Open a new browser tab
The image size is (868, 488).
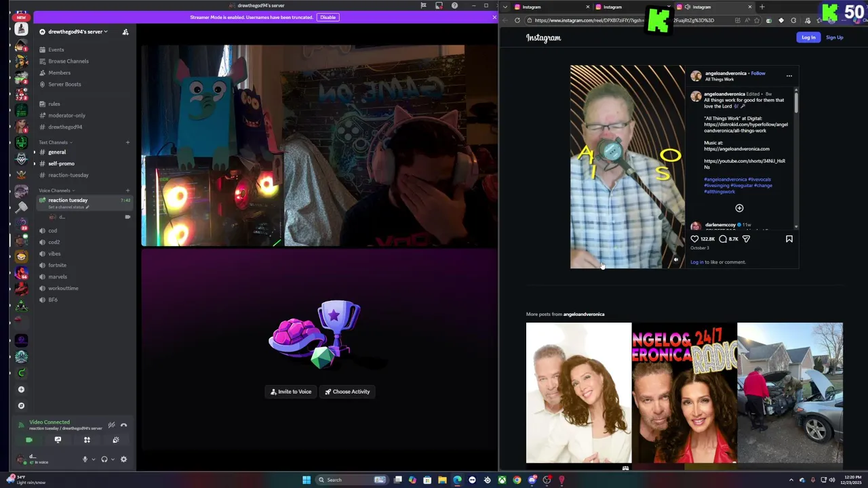click(762, 7)
